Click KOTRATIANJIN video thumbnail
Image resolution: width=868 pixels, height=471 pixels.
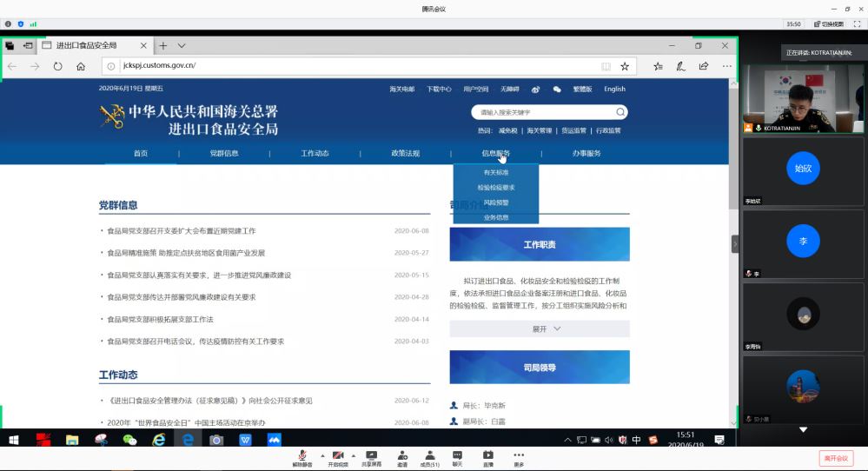pos(803,98)
